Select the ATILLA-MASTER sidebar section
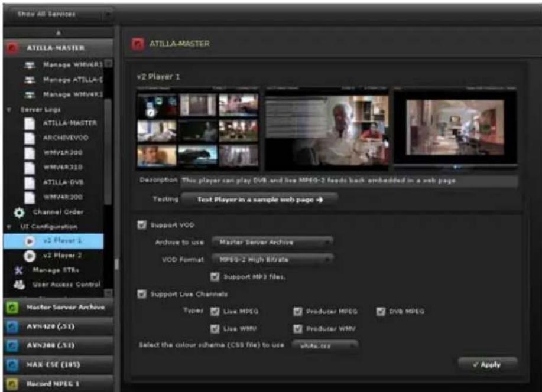The image size is (542, 392). click(58, 48)
